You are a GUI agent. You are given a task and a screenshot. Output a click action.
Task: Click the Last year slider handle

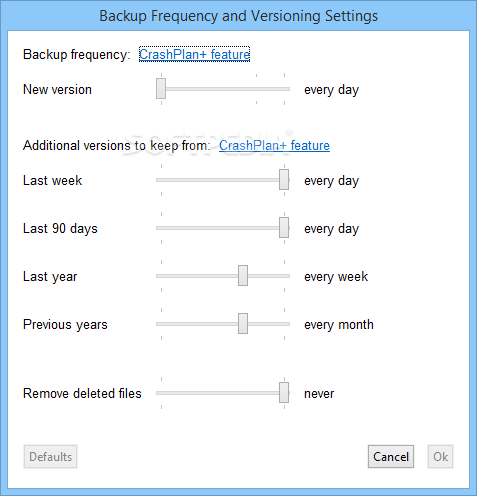coord(243,276)
